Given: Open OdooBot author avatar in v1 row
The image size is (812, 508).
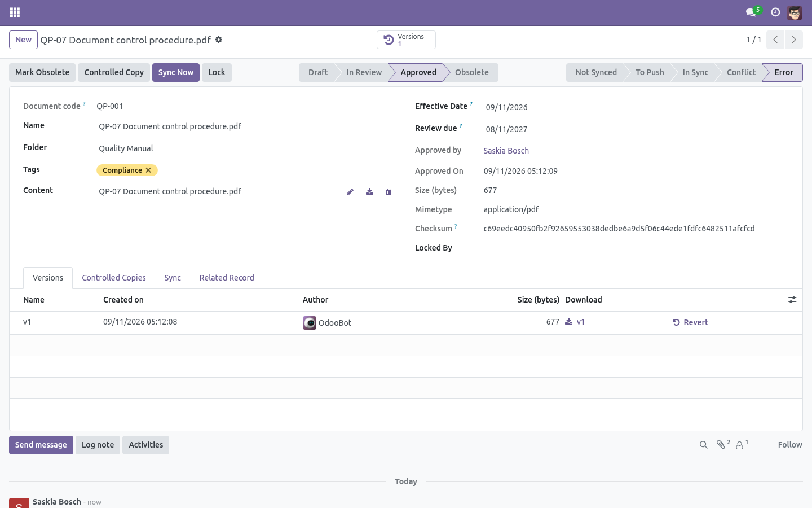Looking at the screenshot, I should click(x=310, y=323).
